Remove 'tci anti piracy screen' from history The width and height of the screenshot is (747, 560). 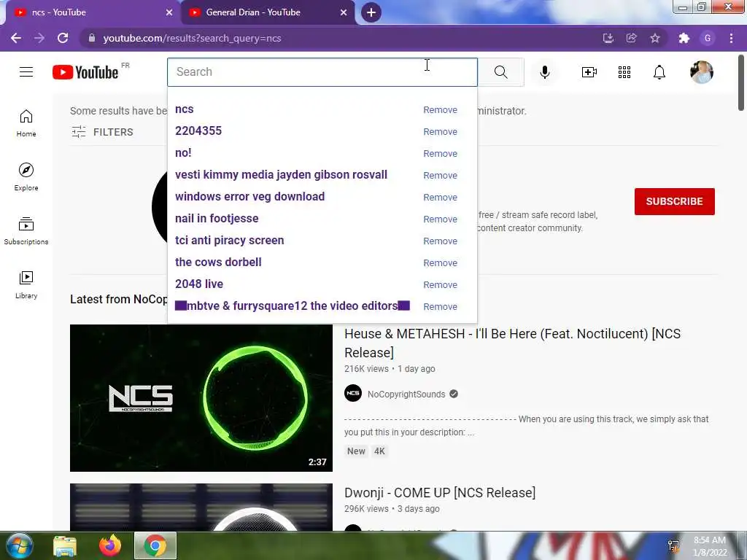click(x=440, y=241)
